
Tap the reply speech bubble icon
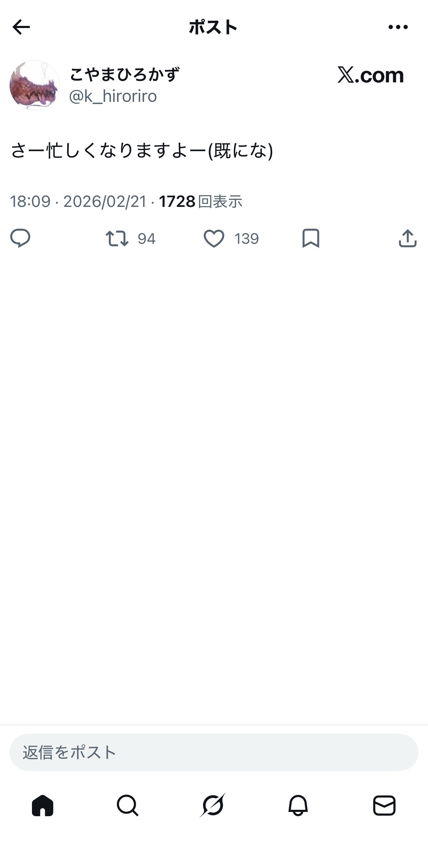point(20,238)
